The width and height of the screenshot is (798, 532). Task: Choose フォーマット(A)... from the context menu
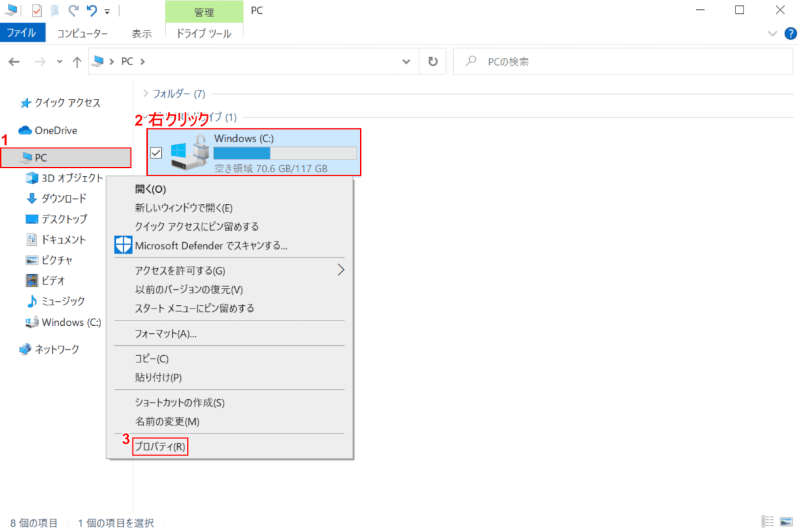tap(166, 334)
